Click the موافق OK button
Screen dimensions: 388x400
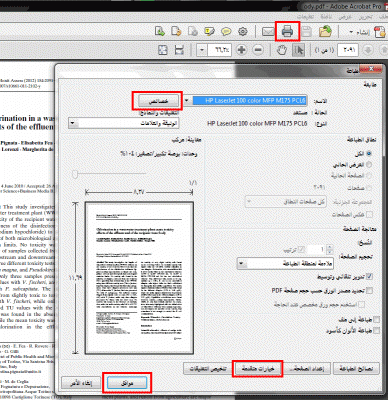click(x=127, y=383)
